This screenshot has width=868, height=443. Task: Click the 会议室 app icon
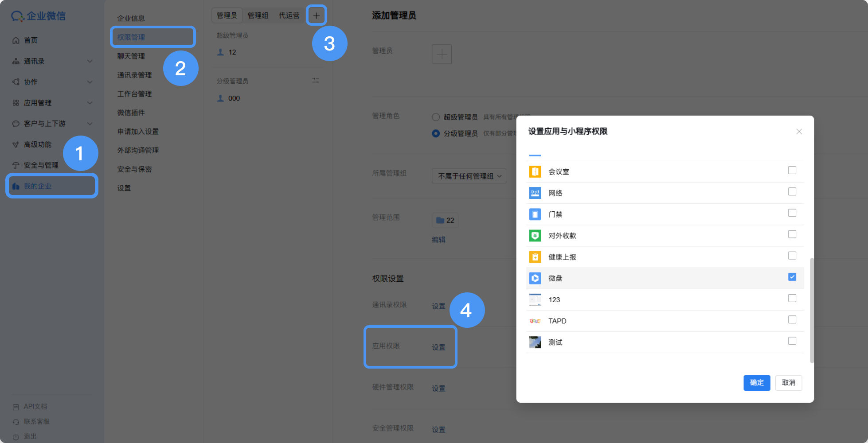(x=535, y=171)
